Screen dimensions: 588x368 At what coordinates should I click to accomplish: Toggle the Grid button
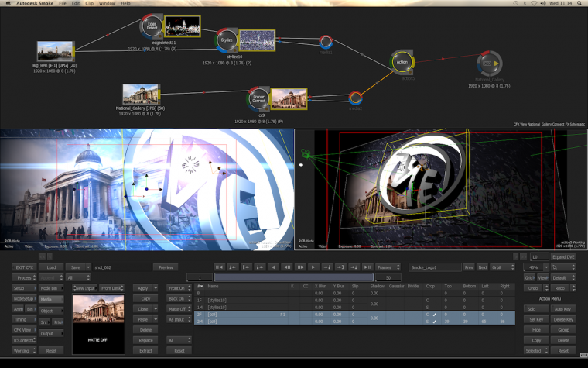pos(529,278)
